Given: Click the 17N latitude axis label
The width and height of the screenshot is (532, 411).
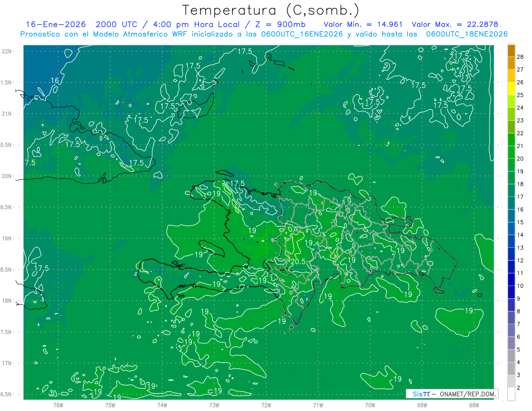Looking at the screenshot, I should [x=7, y=363].
